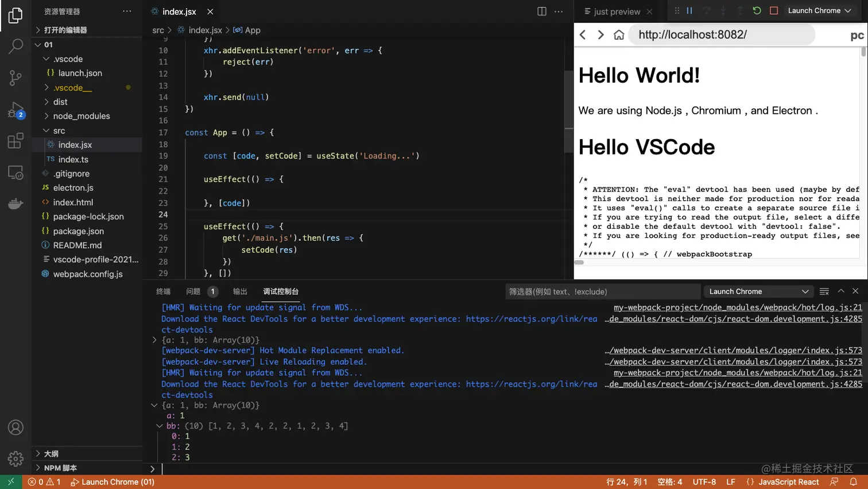Maximize the bottom panel
This screenshot has height=489, width=868.
point(841,291)
